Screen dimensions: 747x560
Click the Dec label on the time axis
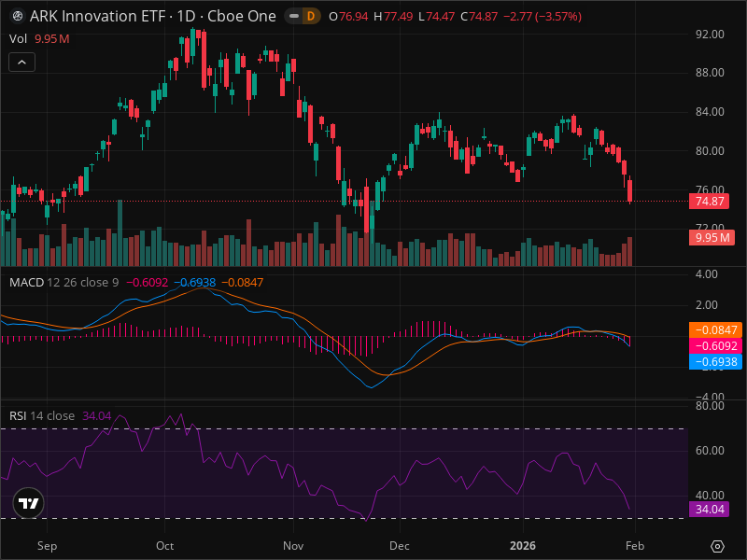coord(400,546)
